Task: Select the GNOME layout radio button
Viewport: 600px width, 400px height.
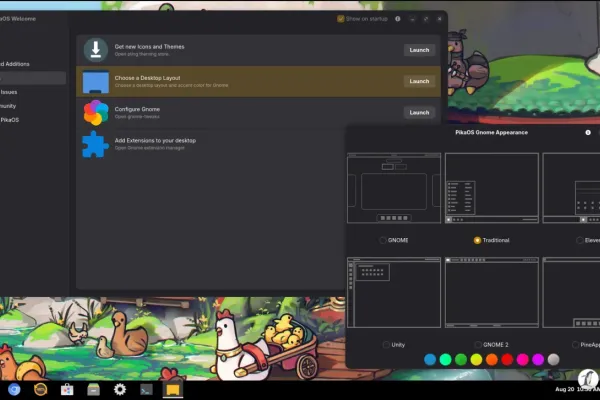Action: [x=383, y=240]
